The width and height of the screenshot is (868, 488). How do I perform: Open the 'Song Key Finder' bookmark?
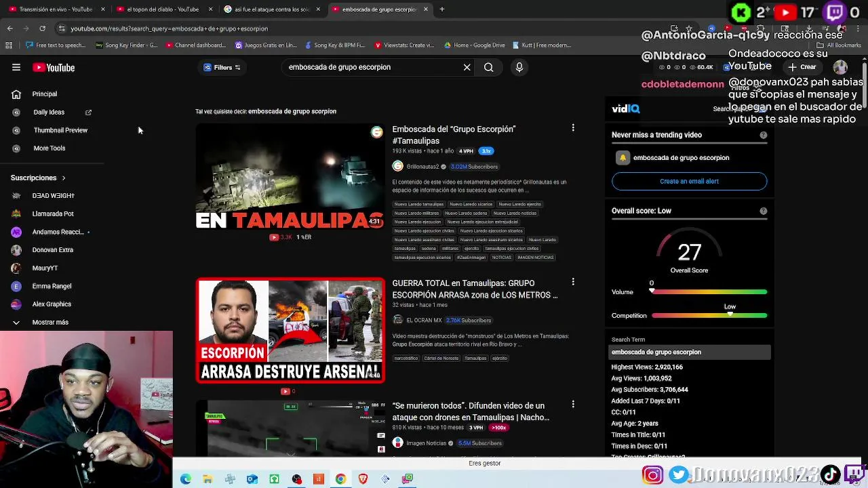[x=126, y=45]
